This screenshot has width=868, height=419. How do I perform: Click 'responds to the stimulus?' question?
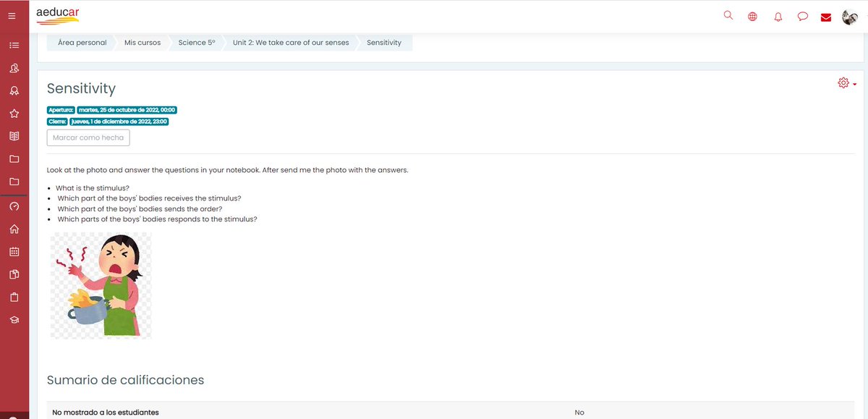158,219
